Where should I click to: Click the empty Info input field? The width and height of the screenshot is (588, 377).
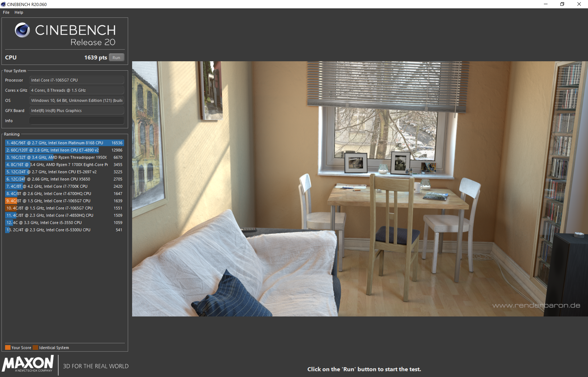[x=76, y=121]
